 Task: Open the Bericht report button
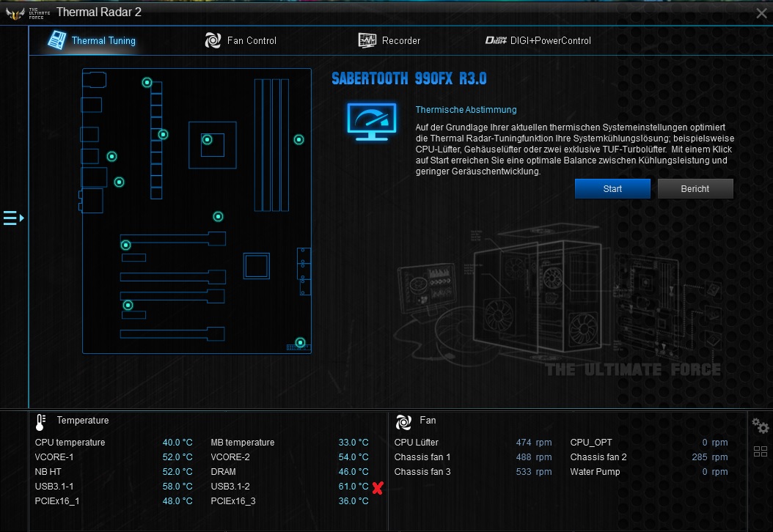pyautogui.click(x=695, y=188)
